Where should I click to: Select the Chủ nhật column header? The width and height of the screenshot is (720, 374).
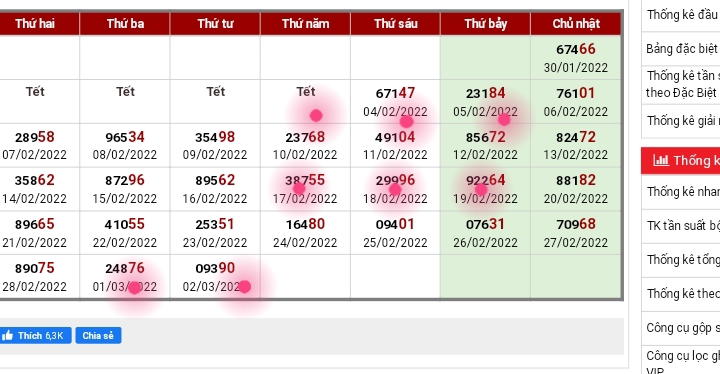tap(576, 23)
